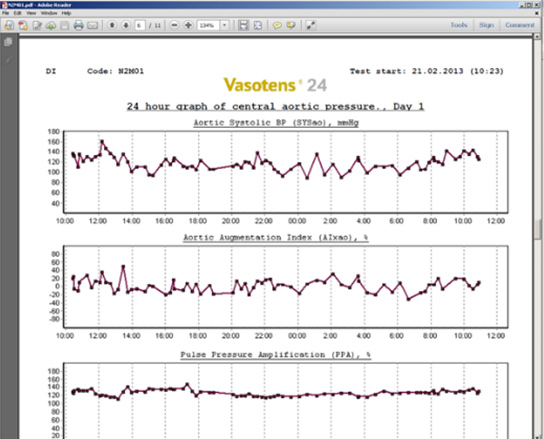Show page thumbnails panel in sidebar
This screenshot has height=439, width=544.
point(8,42)
